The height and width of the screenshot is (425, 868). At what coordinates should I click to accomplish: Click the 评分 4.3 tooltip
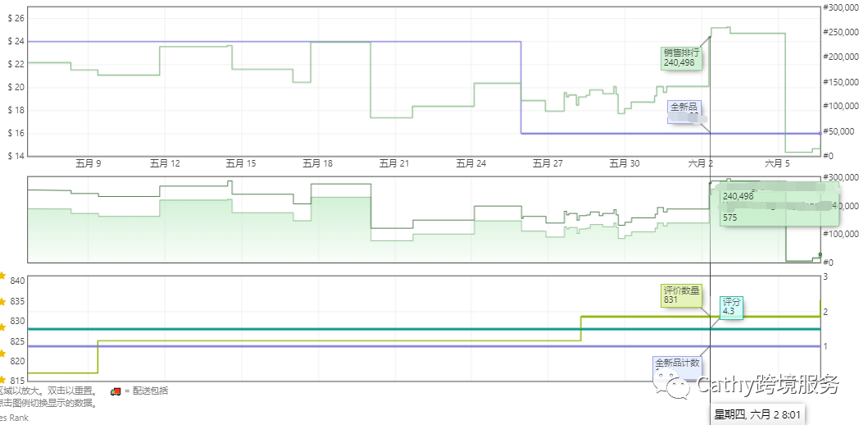point(731,306)
